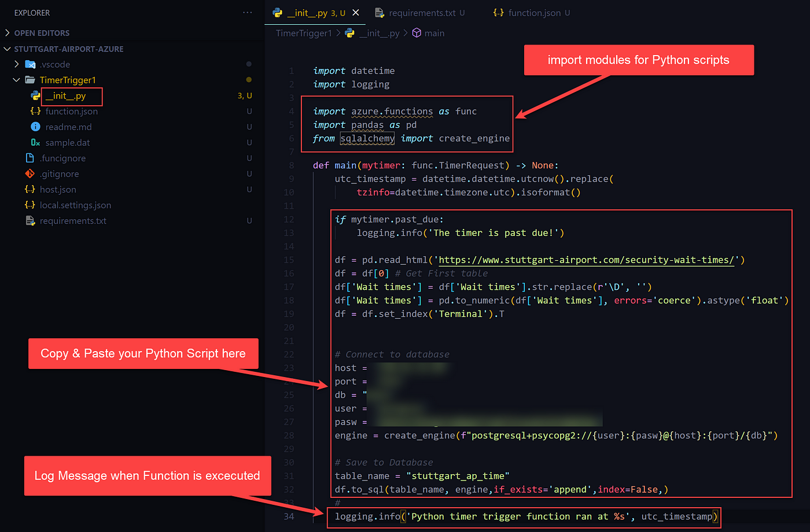
Task: Open local.settings.json in the Explorer
Action: tap(75, 205)
